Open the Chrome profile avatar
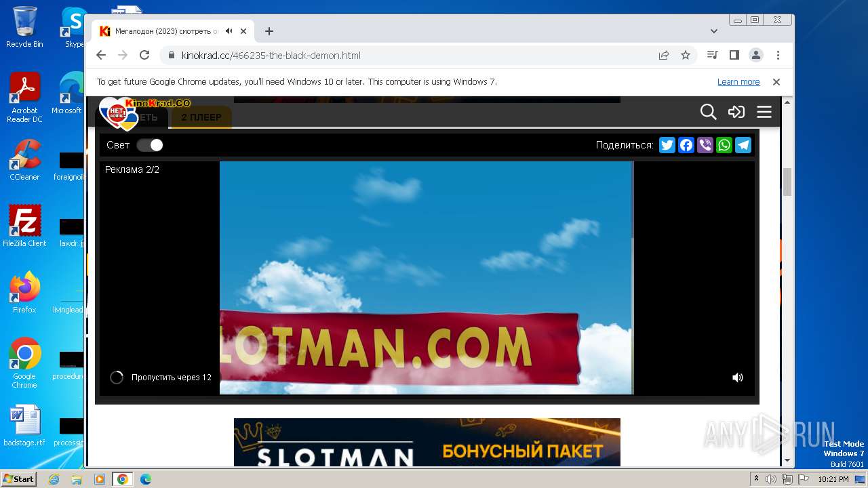The height and width of the screenshot is (488, 868). [x=755, y=55]
